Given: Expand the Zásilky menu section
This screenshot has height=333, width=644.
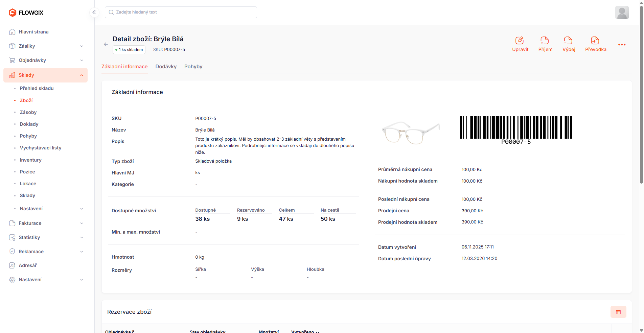Looking at the screenshot, I should [81, 46].
